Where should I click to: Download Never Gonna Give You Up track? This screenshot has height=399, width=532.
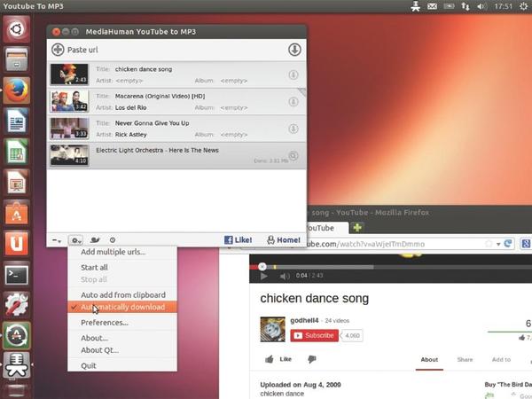point(293,129)
